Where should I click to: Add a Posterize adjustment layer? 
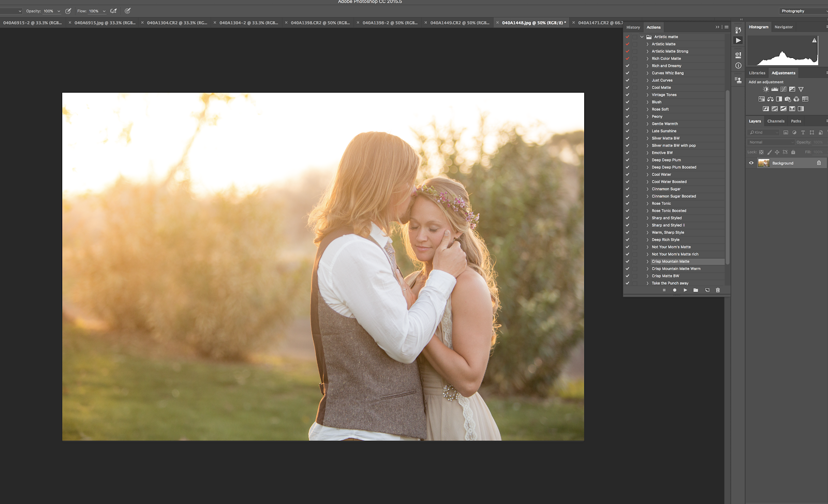[775, 109]
